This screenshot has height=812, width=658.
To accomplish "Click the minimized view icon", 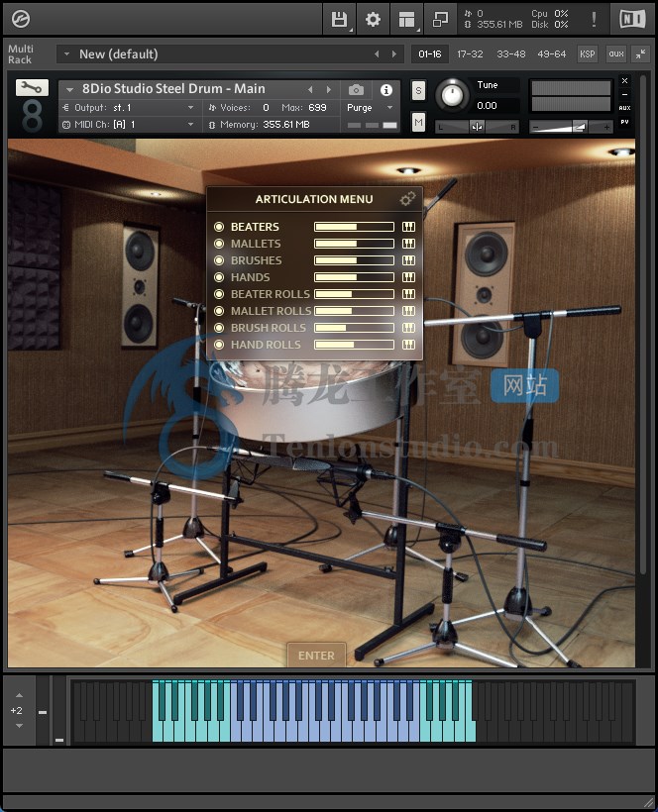I will 440,19.
